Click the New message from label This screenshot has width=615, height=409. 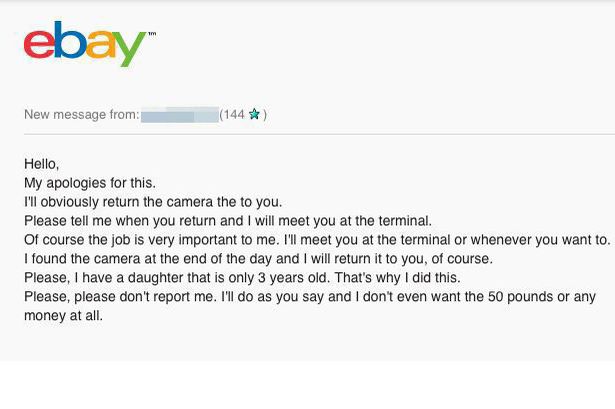tap(82, 115)
